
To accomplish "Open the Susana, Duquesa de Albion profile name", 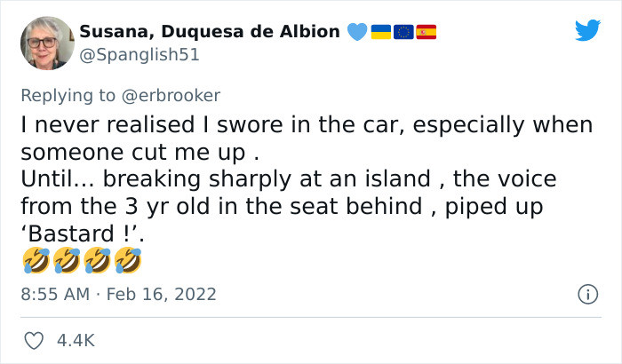I will click(x=210, y=32).
